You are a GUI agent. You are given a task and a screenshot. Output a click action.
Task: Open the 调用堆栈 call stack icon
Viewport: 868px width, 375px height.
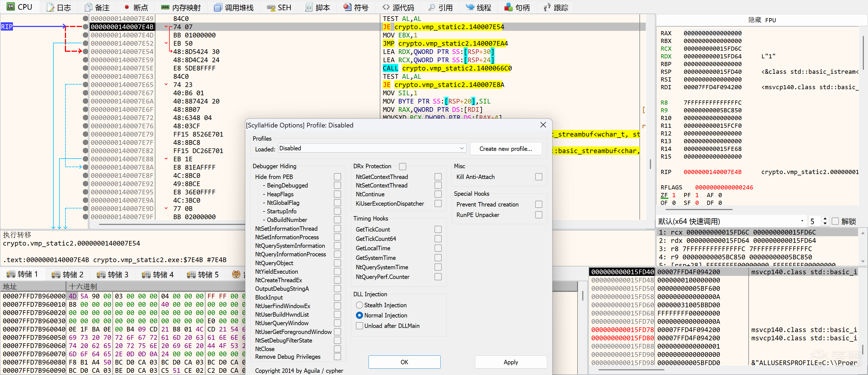[218, 7]
